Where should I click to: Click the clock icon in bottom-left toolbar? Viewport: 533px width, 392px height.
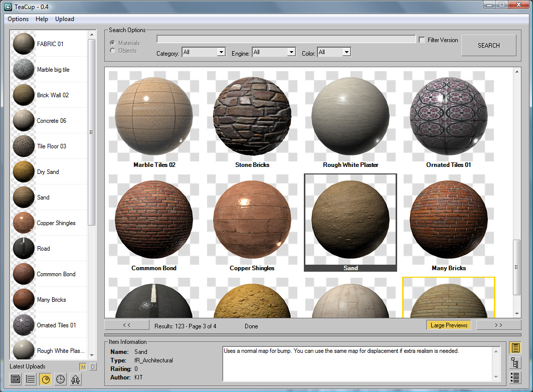(61, 379)
